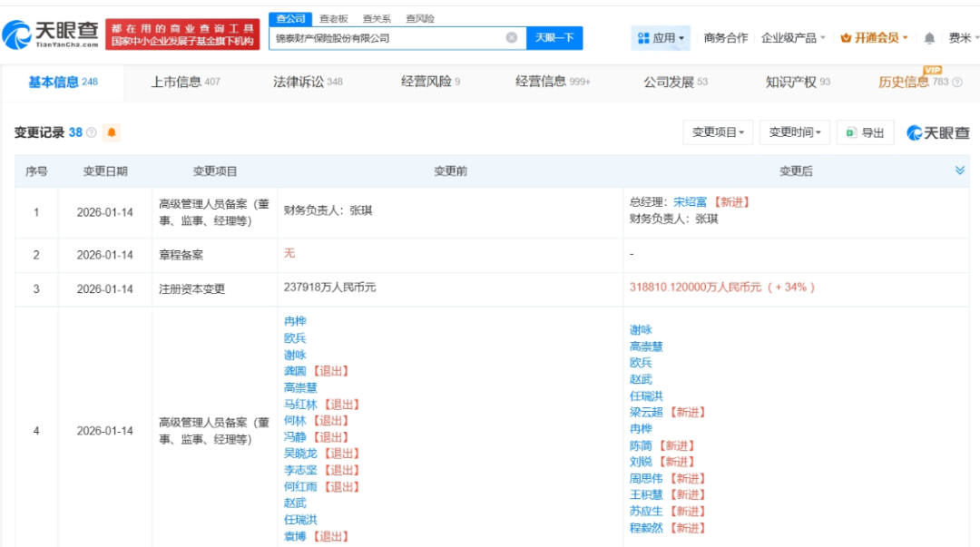Click the red 国家中小企业发展子基金 banner
Screen dimensions: 980x547
point(182,34)
